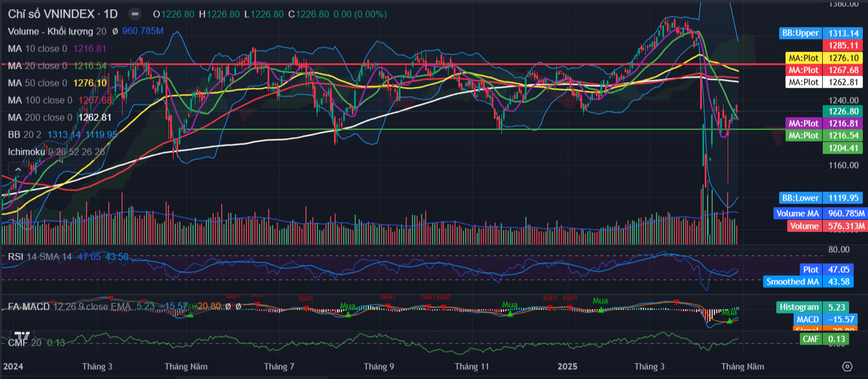Click the FA-MACD indicator legend

(x=29, y=307)
